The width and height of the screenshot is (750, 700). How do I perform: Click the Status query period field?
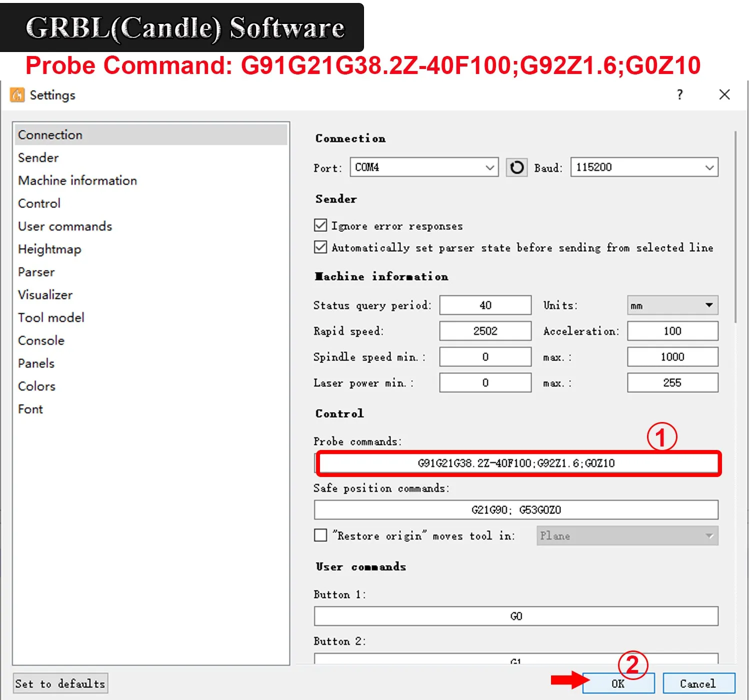tap(485, 305)
